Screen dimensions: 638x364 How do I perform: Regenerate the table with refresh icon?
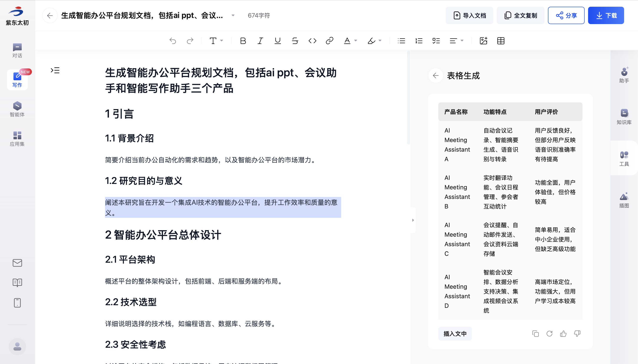pyautogui.click(x=549, y=333)
